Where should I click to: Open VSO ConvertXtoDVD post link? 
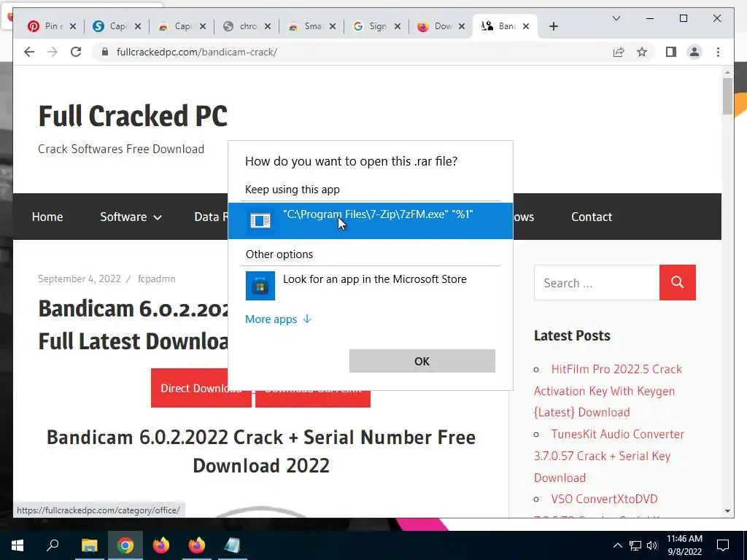coord(604,499)
